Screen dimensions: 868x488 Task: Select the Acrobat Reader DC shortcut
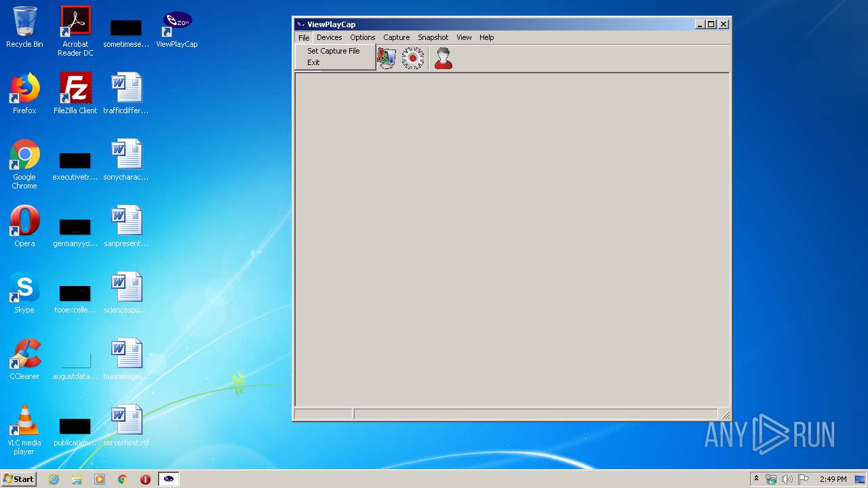(x=75, y=31)
